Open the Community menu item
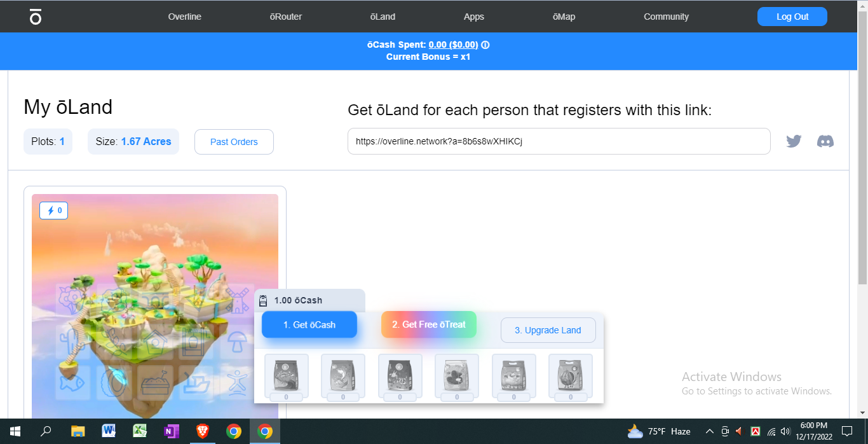Screen dimensions: 868x444 pyautogui.click(x=666, y=17)
